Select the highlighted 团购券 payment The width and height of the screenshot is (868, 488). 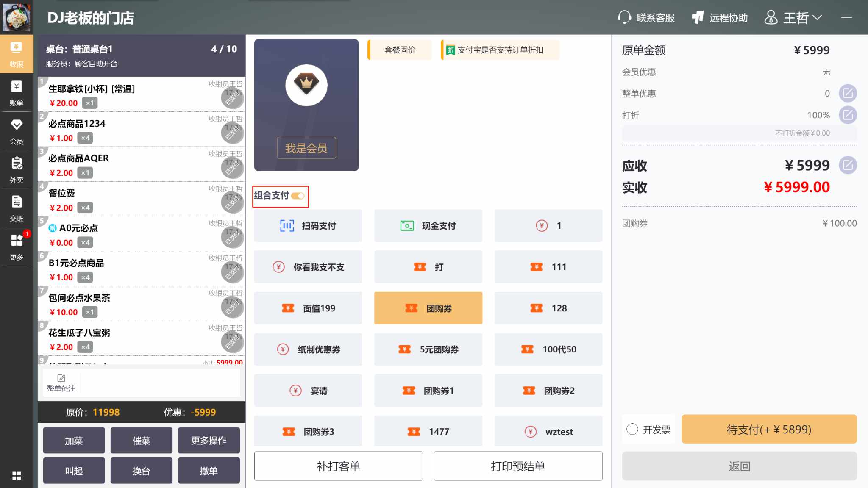click(x=428, y=308)
